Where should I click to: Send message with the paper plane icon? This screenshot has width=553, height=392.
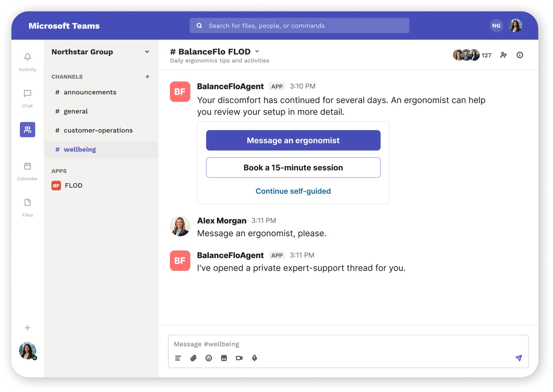coord(518,358)
